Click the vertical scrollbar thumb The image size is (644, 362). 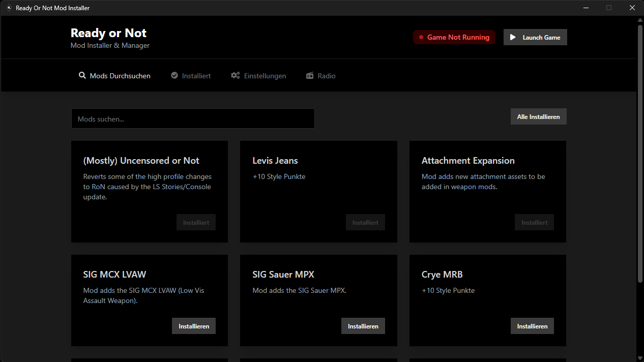(640, 154)
